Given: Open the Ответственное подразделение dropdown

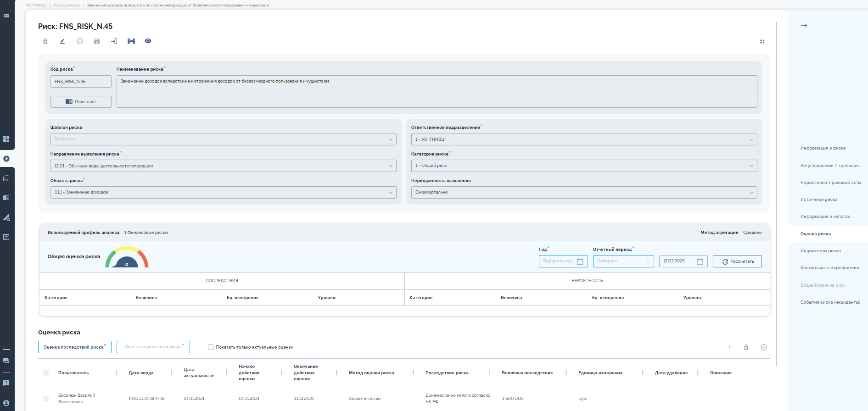Looking at the screenshot, I should [584, 139].
